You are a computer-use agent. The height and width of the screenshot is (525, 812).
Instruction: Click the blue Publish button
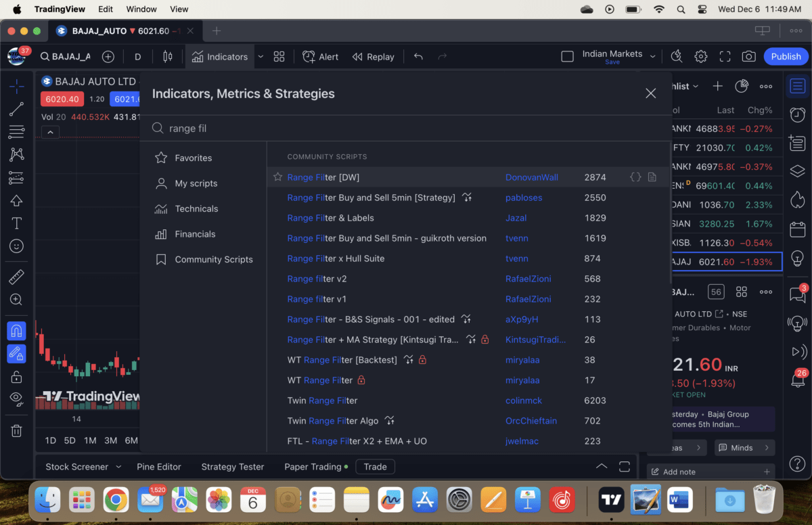tap(786, 57)
